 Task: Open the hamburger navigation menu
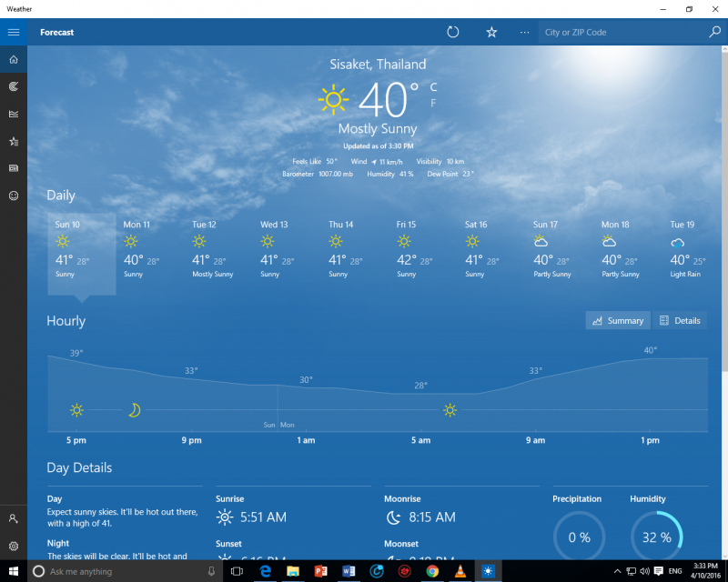click(x=14, y=32)
